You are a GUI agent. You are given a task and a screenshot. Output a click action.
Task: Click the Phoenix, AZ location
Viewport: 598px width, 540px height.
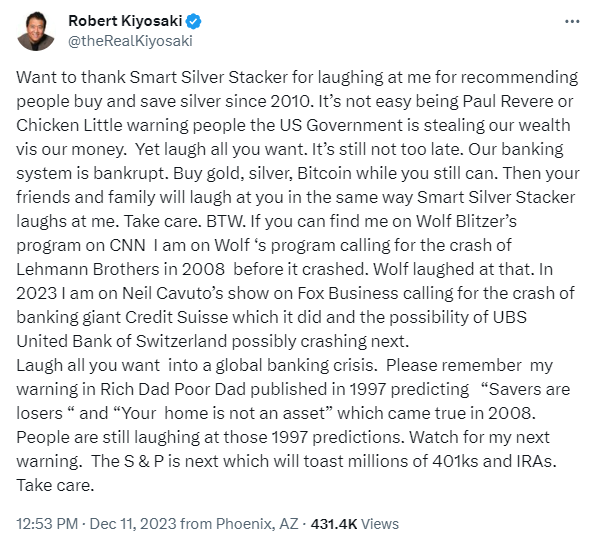coord(257,524)
